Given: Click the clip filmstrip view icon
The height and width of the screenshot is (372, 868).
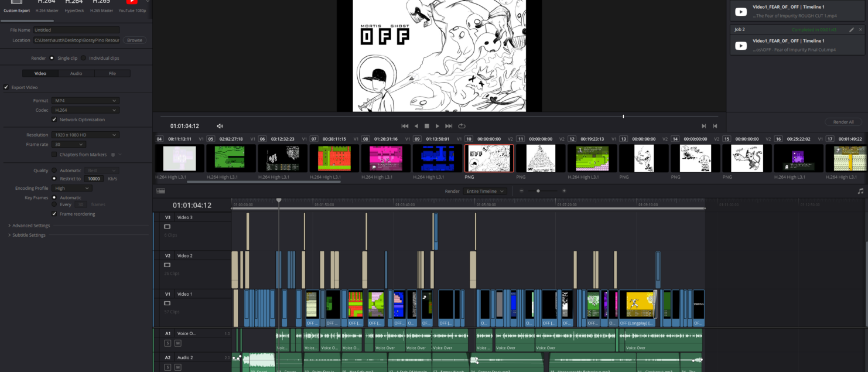Looking at the screenshot, I should click(160, 191).
